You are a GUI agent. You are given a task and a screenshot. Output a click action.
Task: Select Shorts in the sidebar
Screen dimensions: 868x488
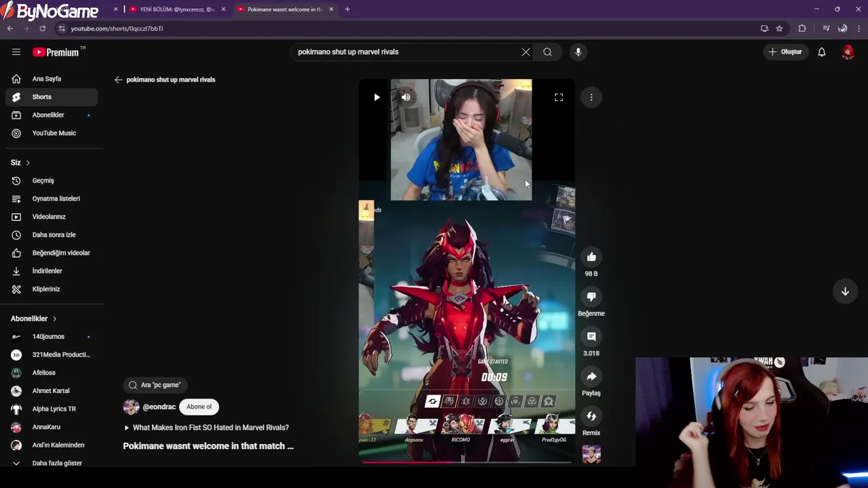coord(52,97)
